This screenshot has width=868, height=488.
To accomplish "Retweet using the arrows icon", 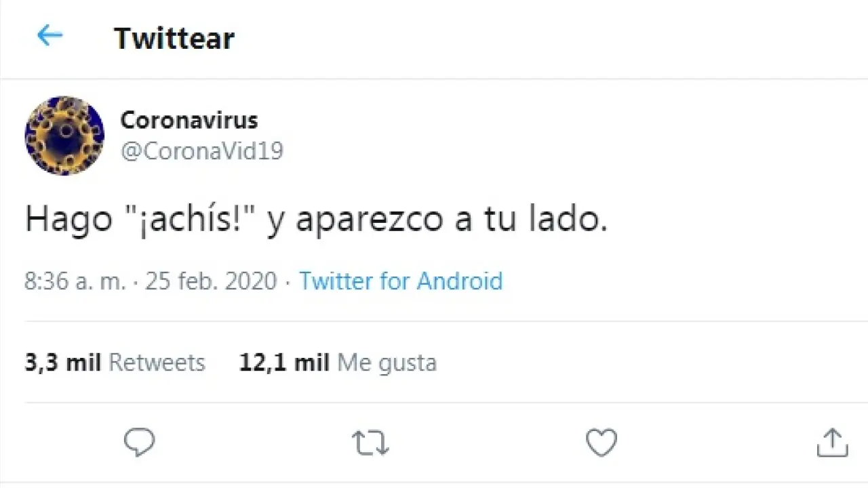I will tap(370, 443).
